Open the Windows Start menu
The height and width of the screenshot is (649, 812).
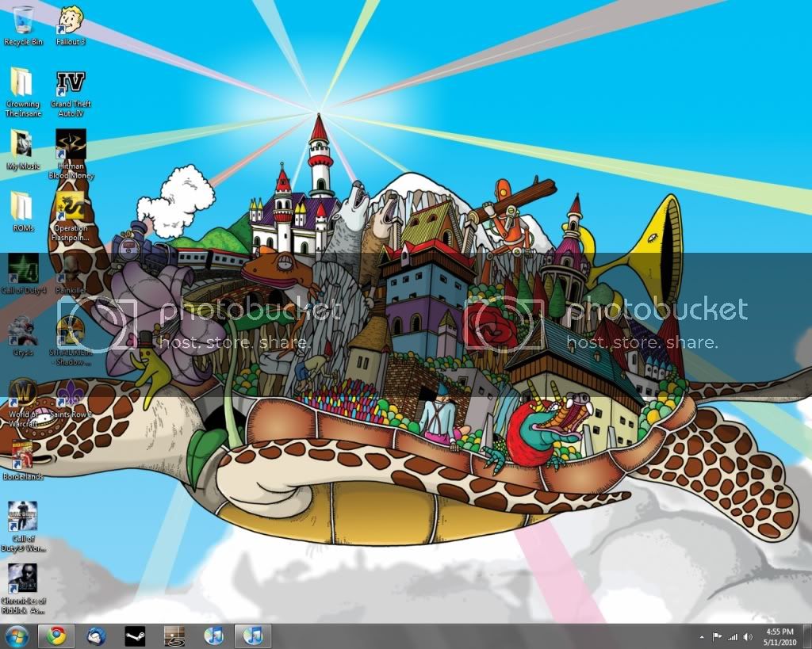point(17,636)
